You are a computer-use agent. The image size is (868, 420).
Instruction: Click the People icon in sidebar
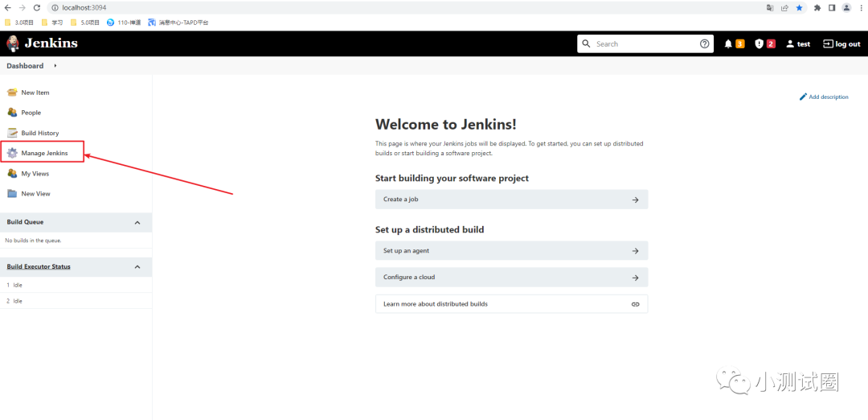pyautogui.click(x=12, y=113)
